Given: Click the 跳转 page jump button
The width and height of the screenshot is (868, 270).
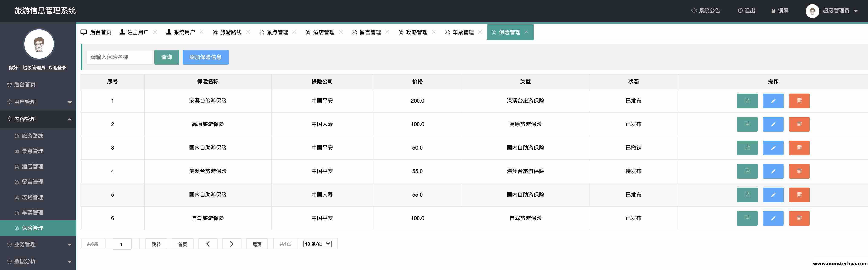Looking at the screenshot, I should pos(156,244).
